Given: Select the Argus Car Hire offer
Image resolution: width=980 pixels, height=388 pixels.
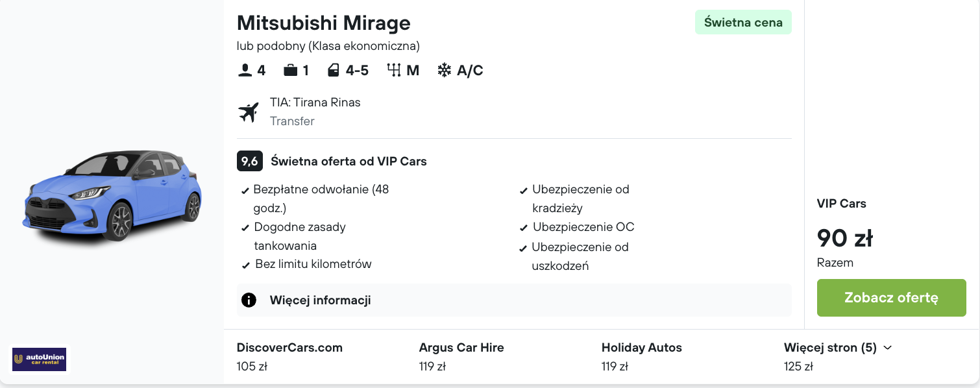Looking at the screenshot, I should point(461,356).
